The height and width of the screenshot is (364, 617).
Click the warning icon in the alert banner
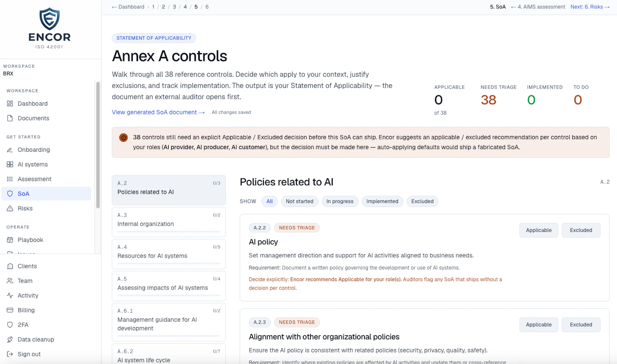pyautogui.click(x=123, y=138)
